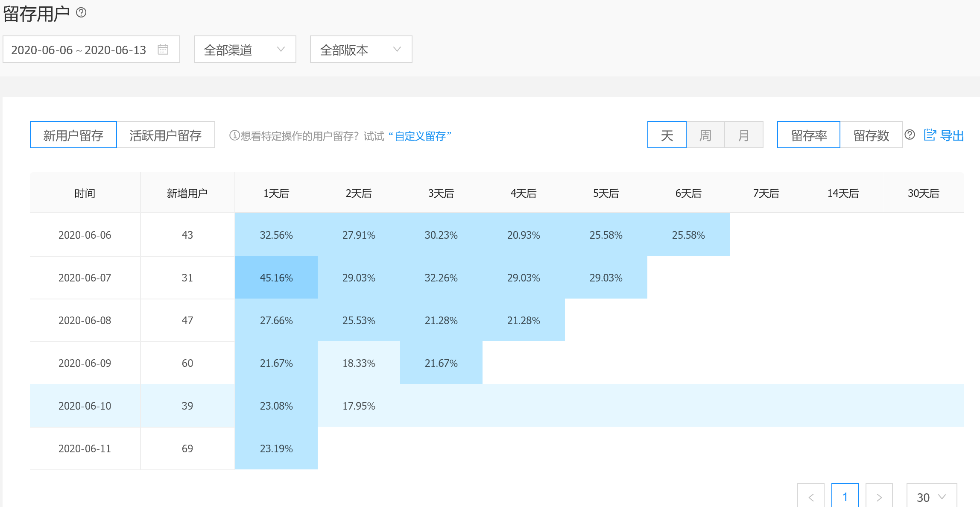Switch to 活跃用户留存 tab
Viewport: 980px width, 507px height.
pos(165,135)
